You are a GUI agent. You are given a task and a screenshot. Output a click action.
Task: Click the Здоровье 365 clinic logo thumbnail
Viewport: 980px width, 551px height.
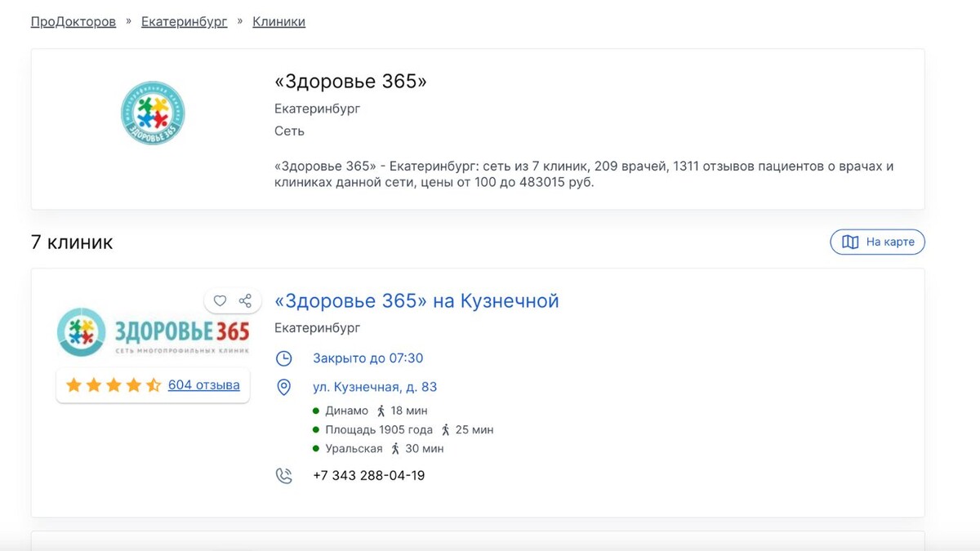153,331
